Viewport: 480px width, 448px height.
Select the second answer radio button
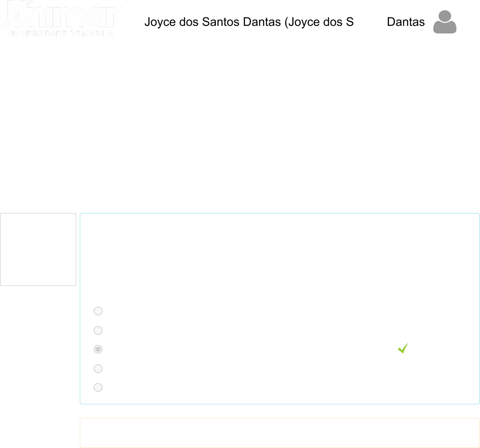pyautogui.click(x=98, y=330)
